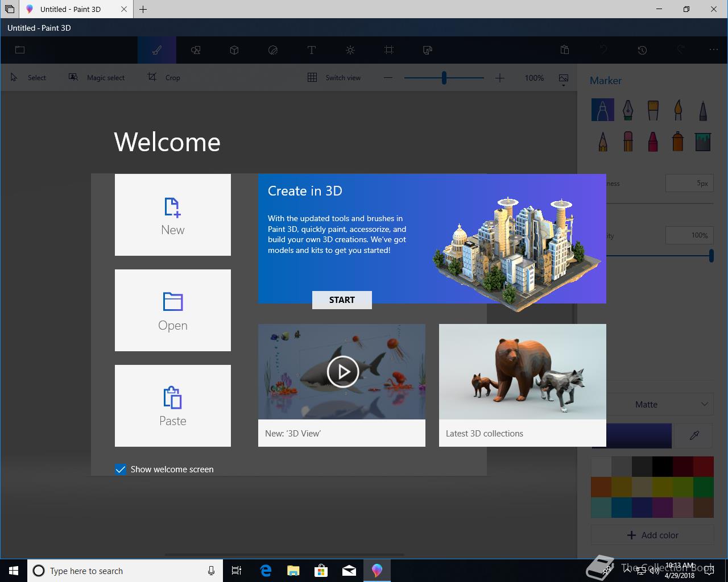Launch Microsoft Edge from taskbar
The height and width of the screenshot is (582, 728).
pyautogui.click(x=266, y=571)
